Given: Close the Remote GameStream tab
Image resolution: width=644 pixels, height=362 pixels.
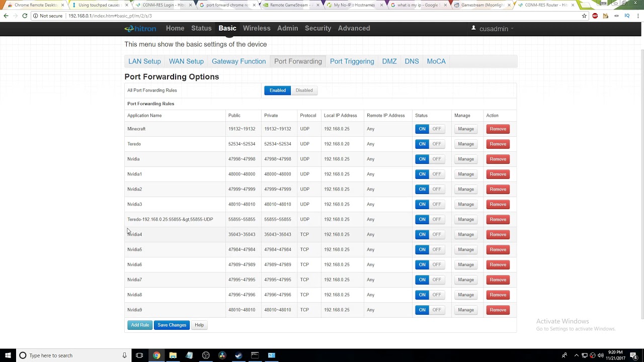Looking at the screenshot, I should 318,5.
